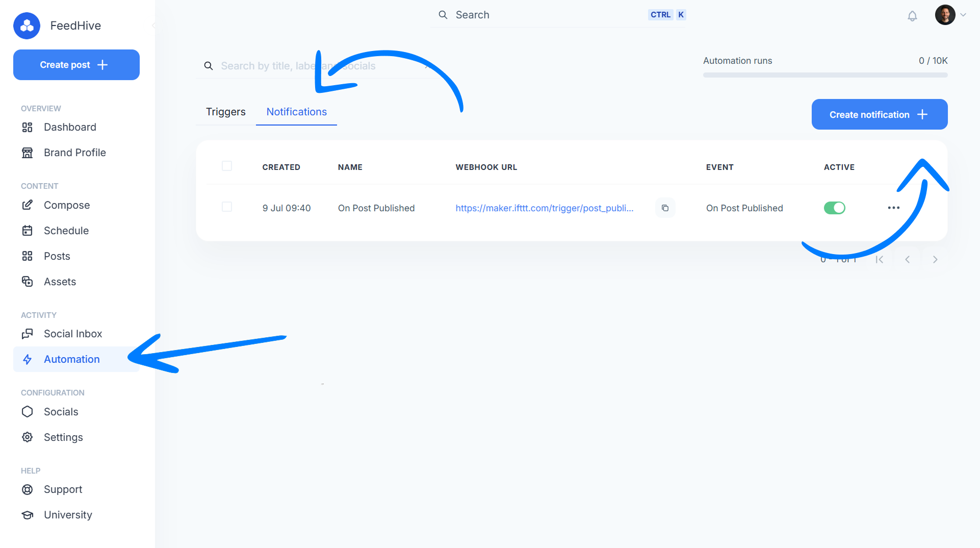Click the notification bell icon
The image size is (980, 548).
point(912,16)
